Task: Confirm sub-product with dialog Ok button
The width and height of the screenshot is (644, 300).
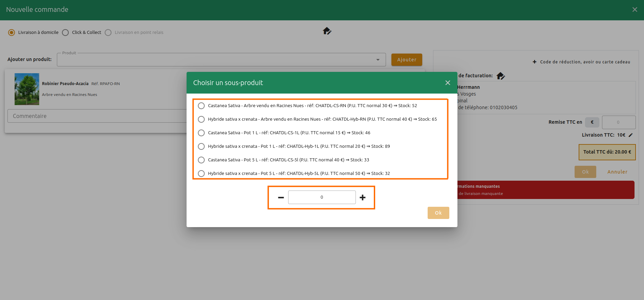Action: point(438,213)
